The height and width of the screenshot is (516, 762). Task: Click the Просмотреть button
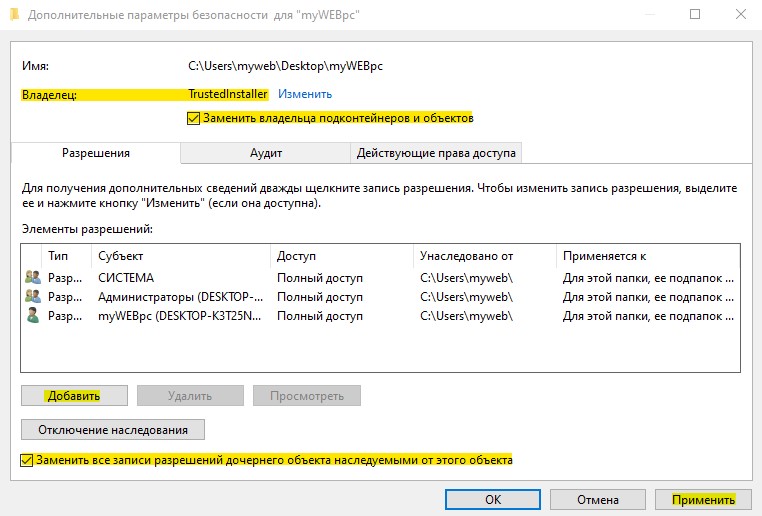coord(307,396)
